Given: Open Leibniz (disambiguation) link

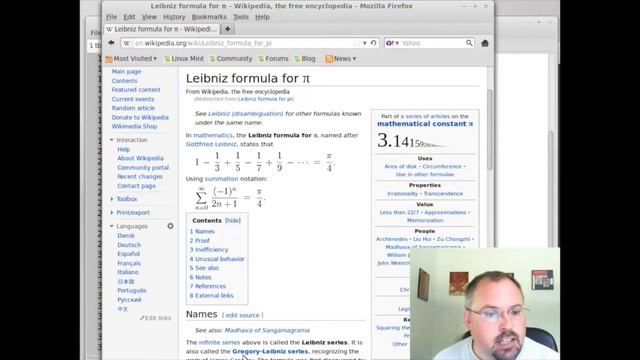Looking at the screenshot, I should tap(245, 113).
